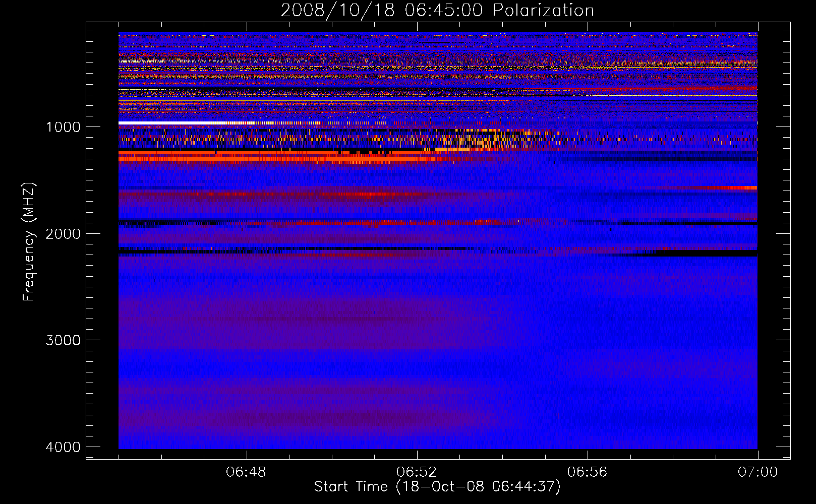The height and width of the screenshot is (504, 816).
Task: Click the 06:48 time tick label
Action: tap(246, 472)
